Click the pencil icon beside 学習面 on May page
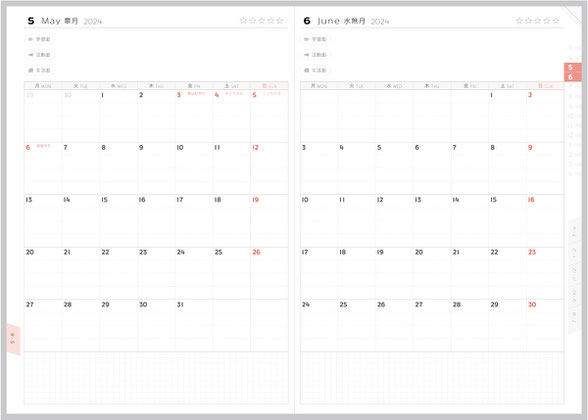588x420 pixels. coord(31,39)
